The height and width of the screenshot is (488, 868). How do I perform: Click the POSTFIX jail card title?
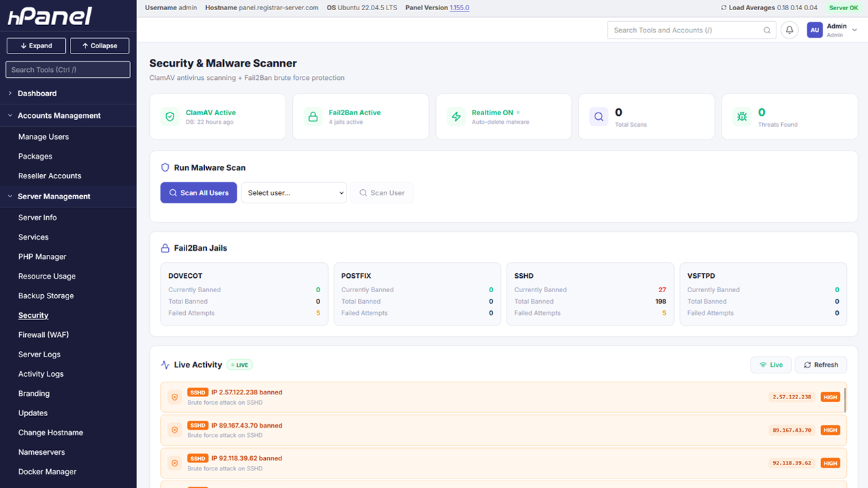(356, 276)
